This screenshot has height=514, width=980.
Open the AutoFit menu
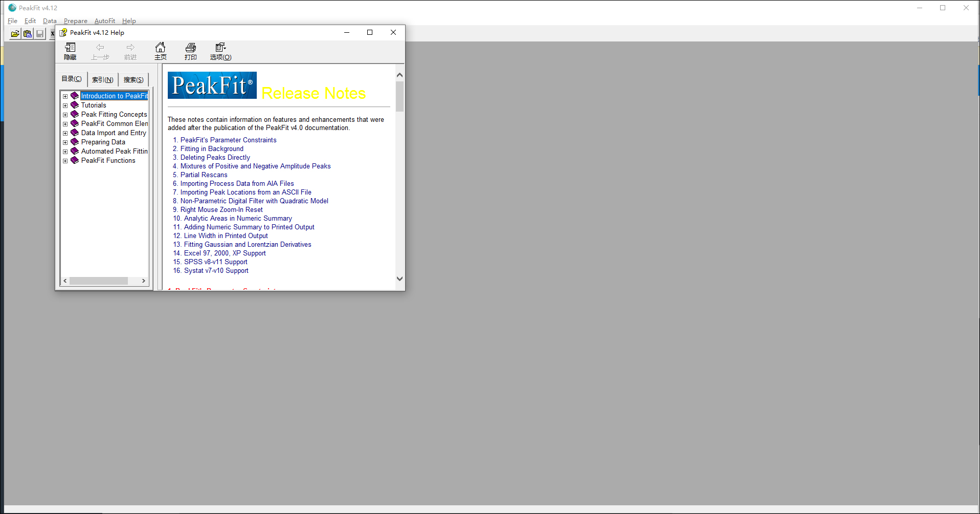coord(105,21)
